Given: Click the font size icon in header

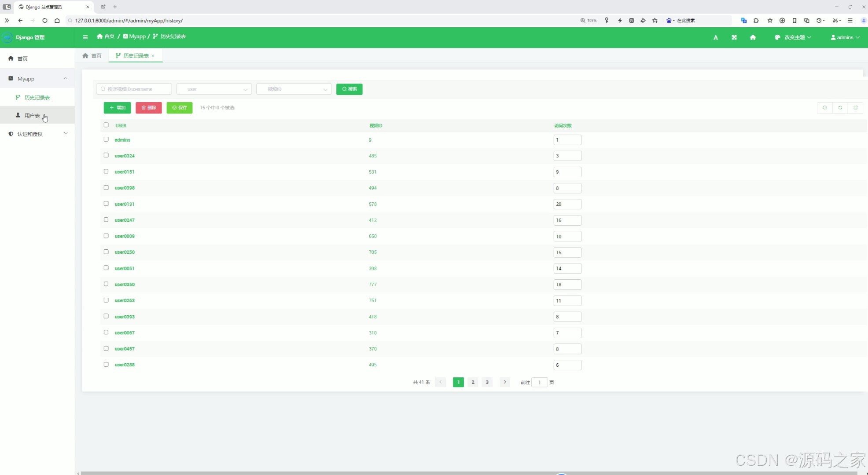Looking at the screenshot, I should 716,37.
